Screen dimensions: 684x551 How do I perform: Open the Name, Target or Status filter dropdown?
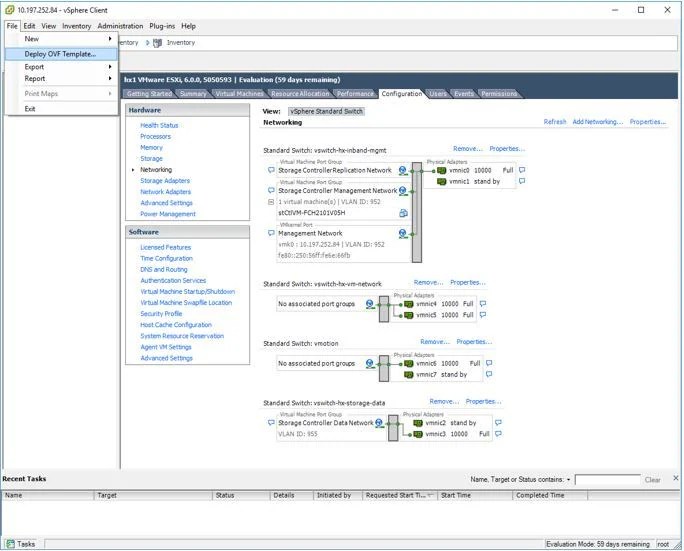coord(568,480)
